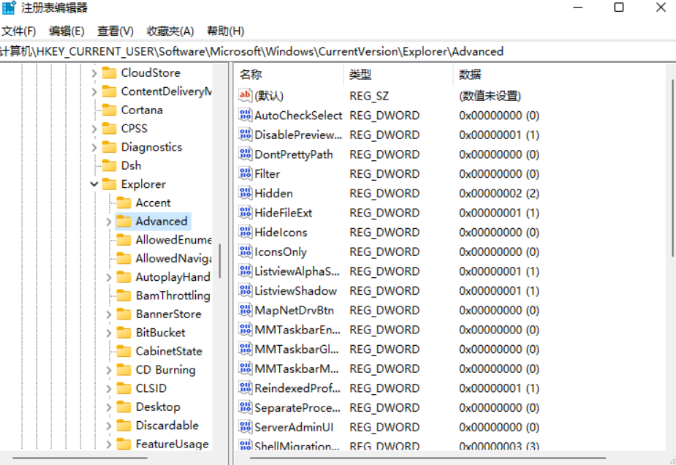Click the DWORD icon beside HideFileExt
Image resolution: width=676 pixels, height=465 pixels.
[x=246, y=213]
